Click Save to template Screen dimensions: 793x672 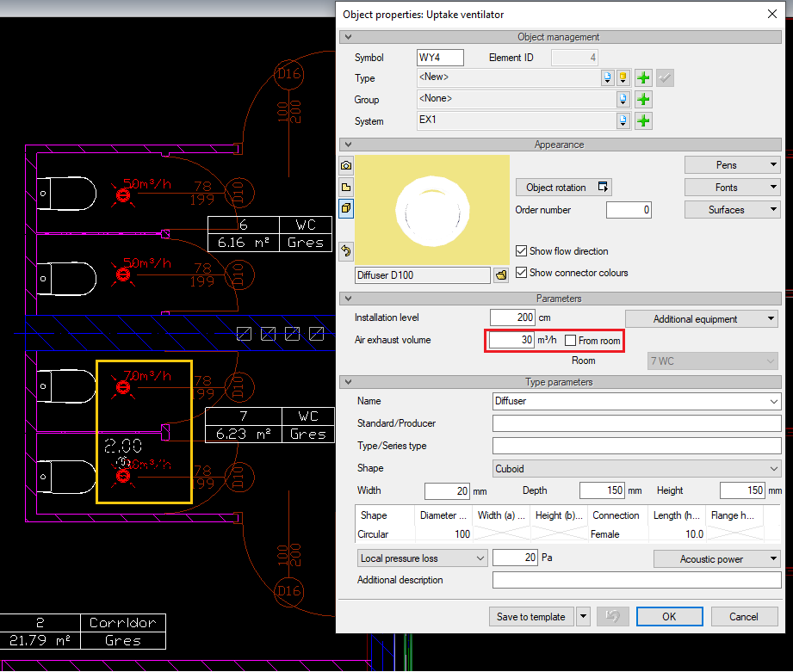tap(531, 616)
